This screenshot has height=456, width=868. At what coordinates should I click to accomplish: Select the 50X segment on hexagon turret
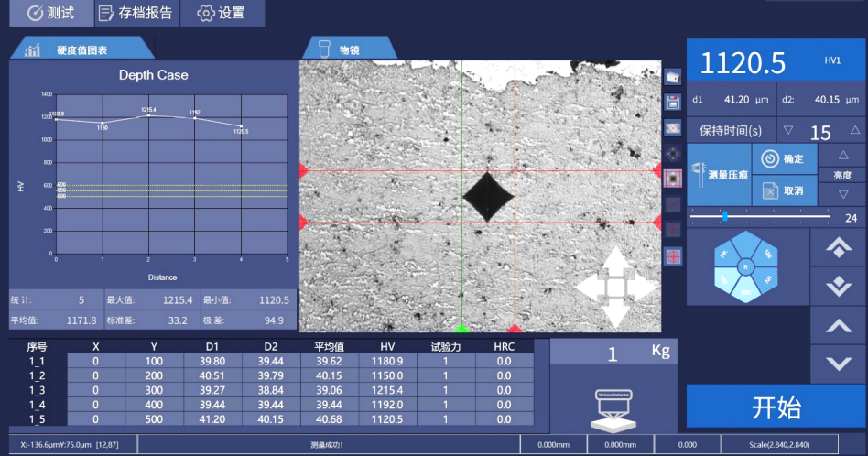[724, 279]
